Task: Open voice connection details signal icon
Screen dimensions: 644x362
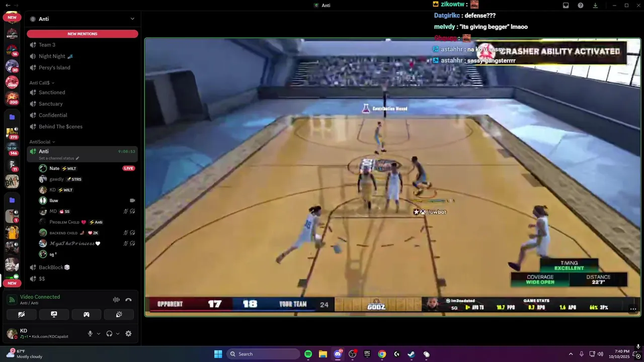Action: tap(12, 300)
